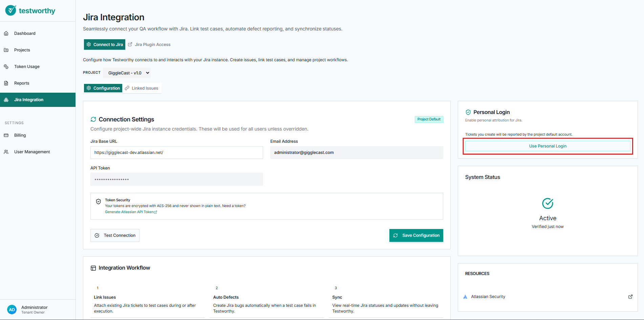The image size is (644, 320).
Task: Click the Integration Workflow layout icon
Action: [x=93, y=268]
